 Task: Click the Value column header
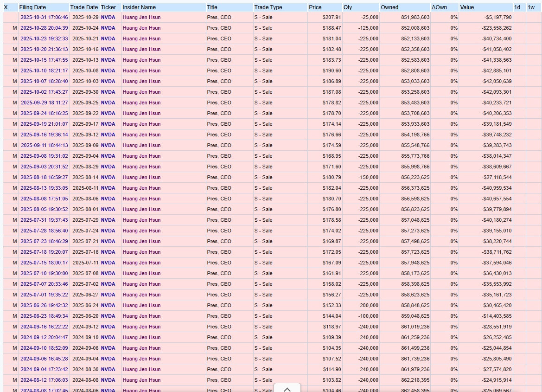[x=467, y=7]
